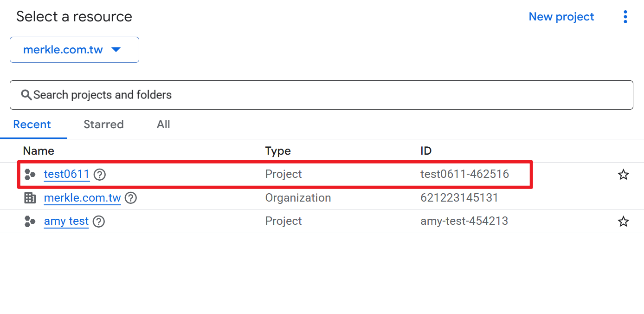Image resolution: width=644 pixels, height=314 pixels.
Task: Open the merkle.com.tw organization link
Action: click(x=82, y=198)
